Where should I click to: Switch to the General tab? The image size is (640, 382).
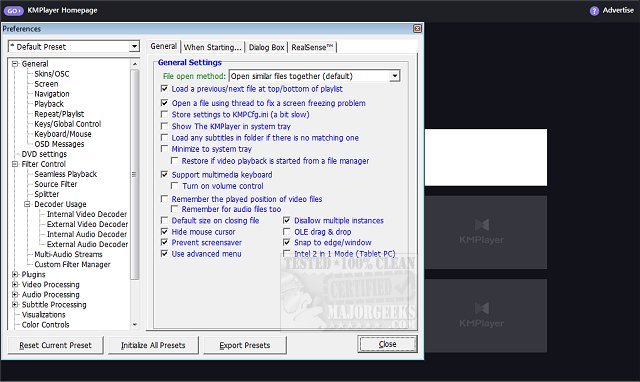click(x=163, y=46)
